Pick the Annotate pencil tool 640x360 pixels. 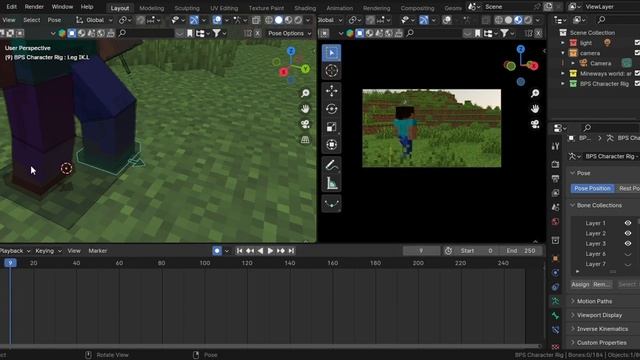point(331,165)
